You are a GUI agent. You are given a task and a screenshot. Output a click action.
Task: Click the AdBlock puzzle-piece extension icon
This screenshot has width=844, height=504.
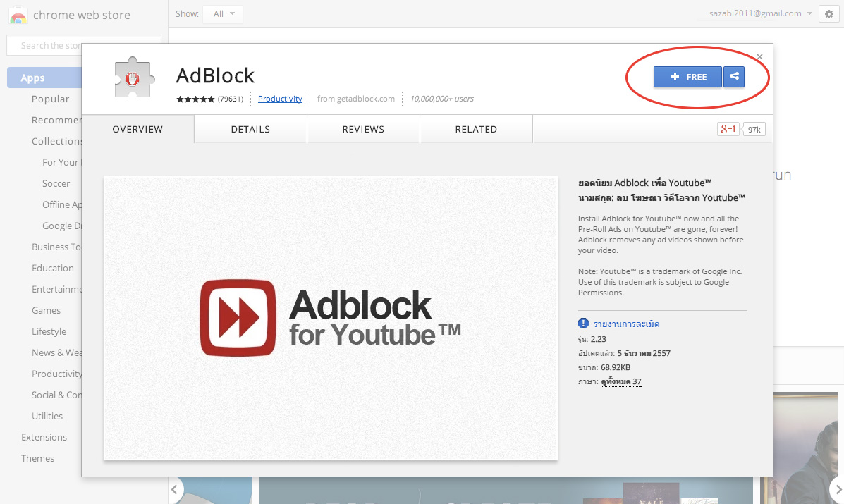click(134, 78)
